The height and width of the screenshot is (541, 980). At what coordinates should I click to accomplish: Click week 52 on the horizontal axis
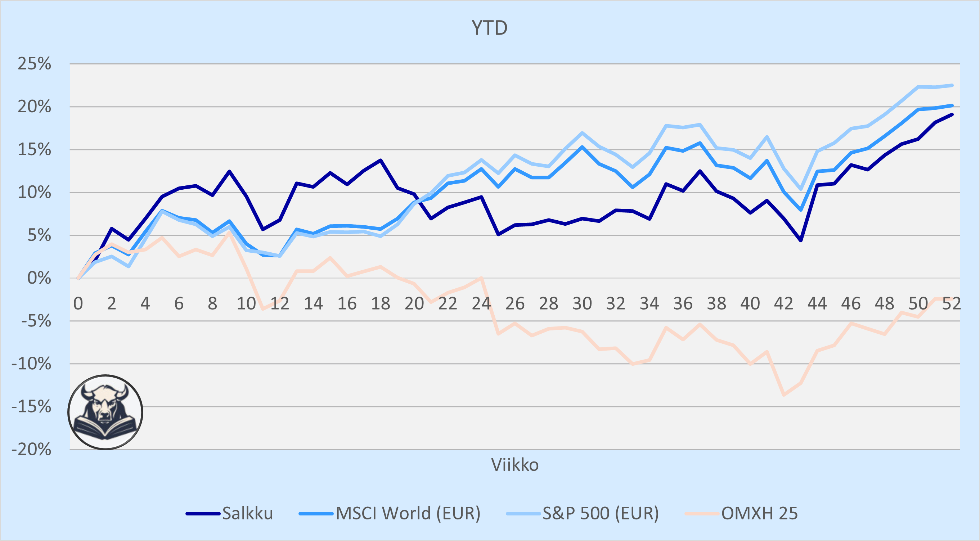[952, 303]
